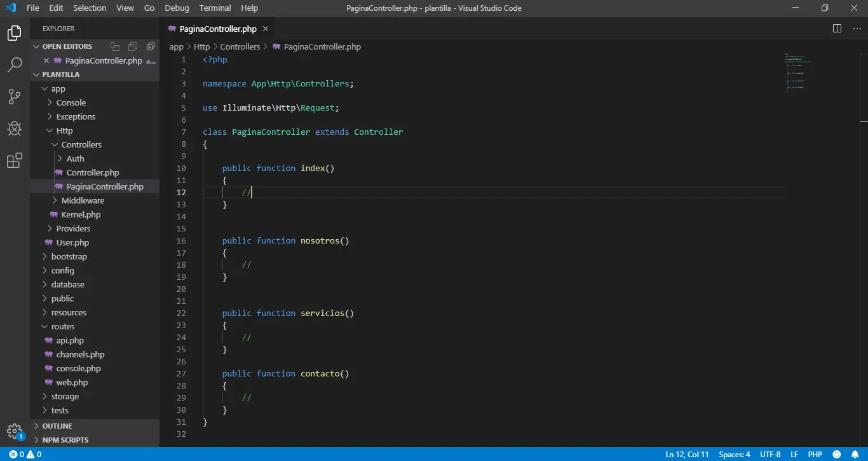
Task: Open the Terminal menu
Action: point(214,8)
